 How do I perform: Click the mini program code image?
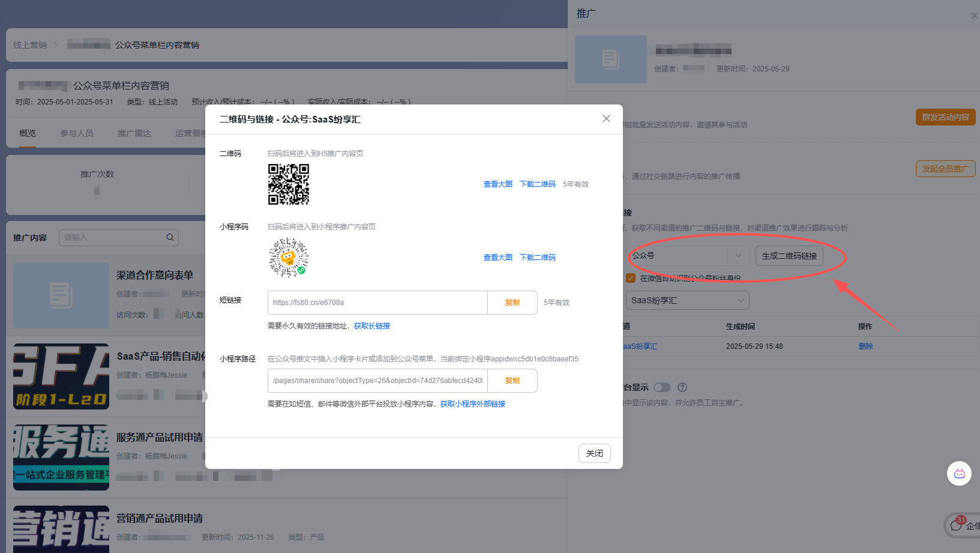[289, 258]
